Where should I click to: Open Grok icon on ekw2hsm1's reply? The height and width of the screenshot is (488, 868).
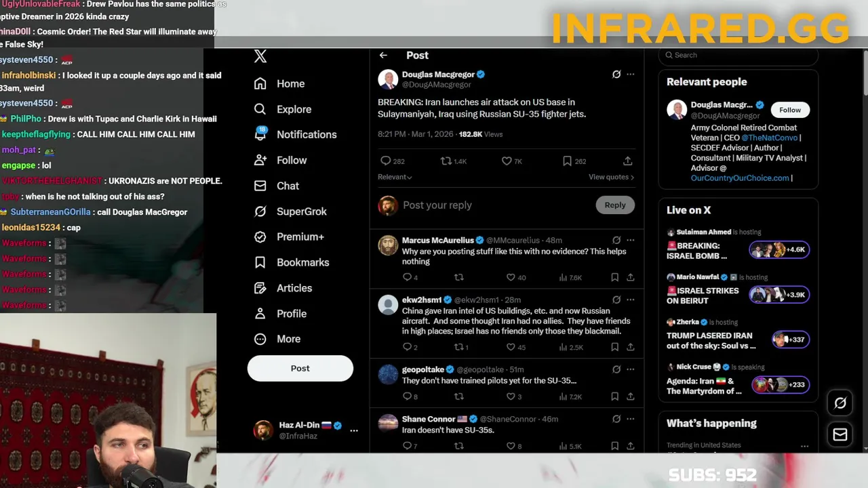click(x=616, y=300)
